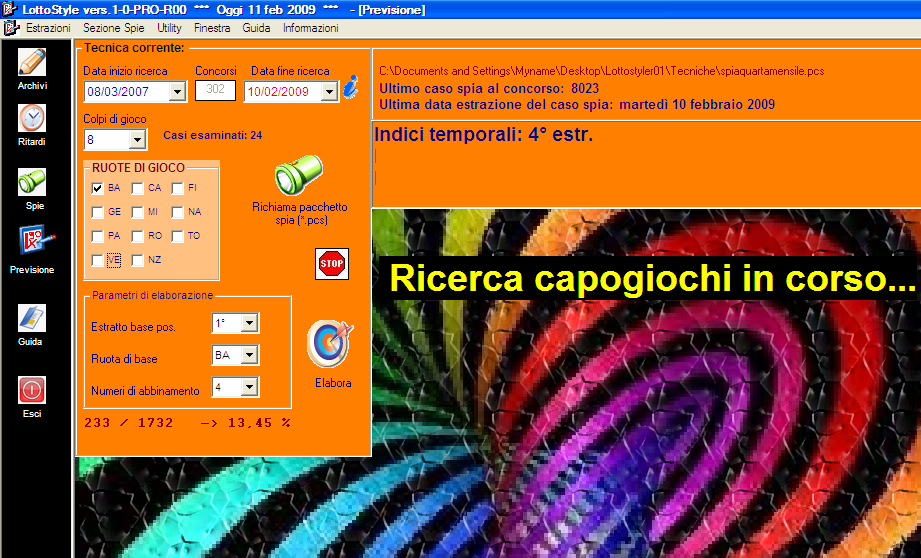Viewport: 921px width, 558px height.
Task: Click the 'Casi esaminati: 24' text
Action: click(213, 135)
